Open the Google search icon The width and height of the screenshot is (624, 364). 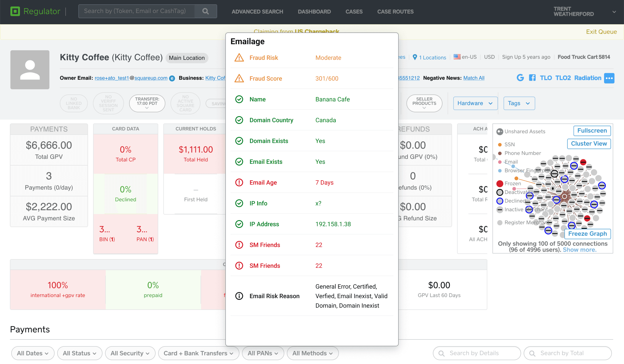coord(520,78)
